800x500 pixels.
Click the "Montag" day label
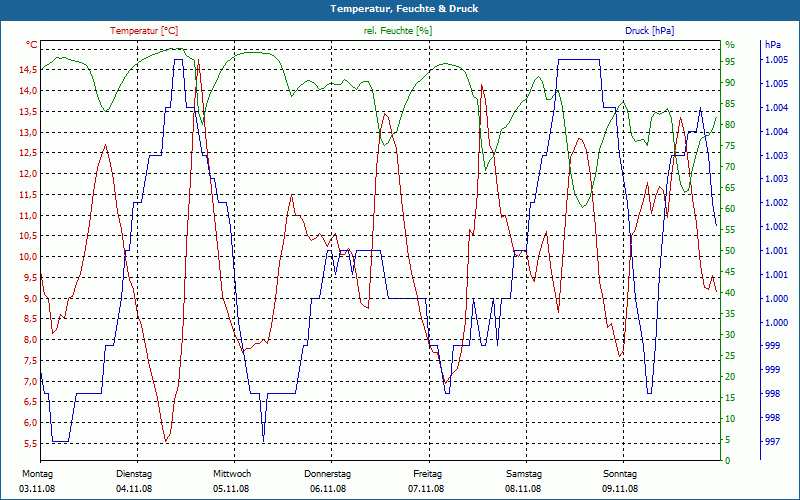37,474
